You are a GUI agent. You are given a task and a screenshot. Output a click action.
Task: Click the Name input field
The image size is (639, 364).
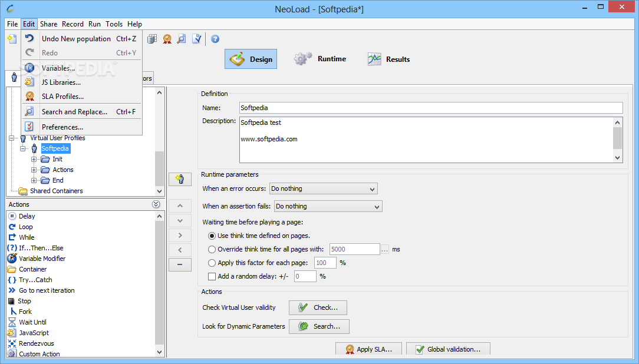[431, 108]
